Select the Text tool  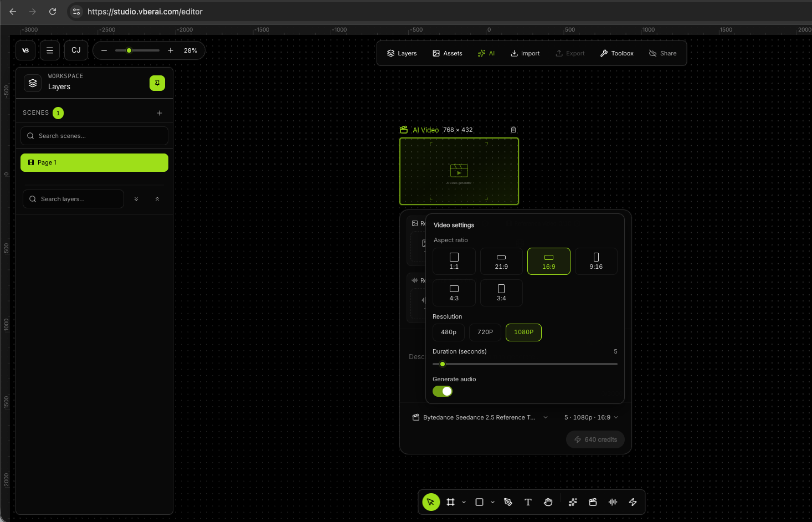pyautogui.click(x=528, y=502)
